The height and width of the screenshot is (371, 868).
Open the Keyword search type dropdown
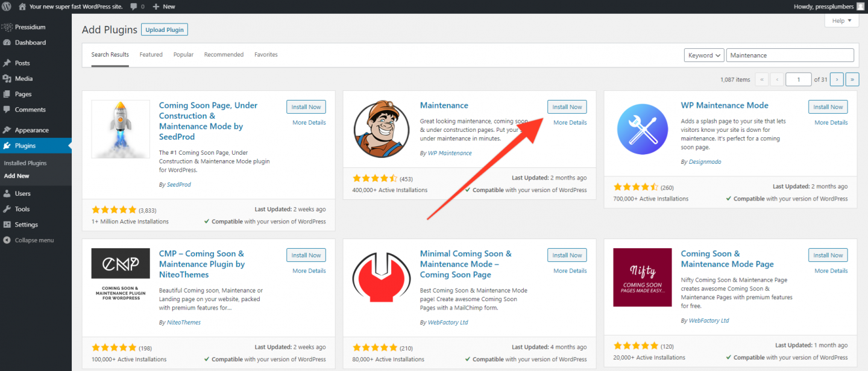pos(704,55)
